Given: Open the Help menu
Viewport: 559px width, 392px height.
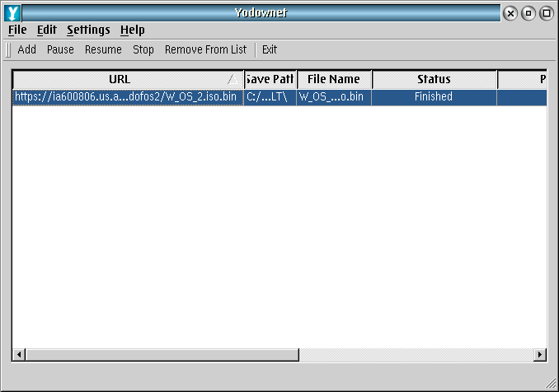Looking at the screenshot, I should point(132,30).
